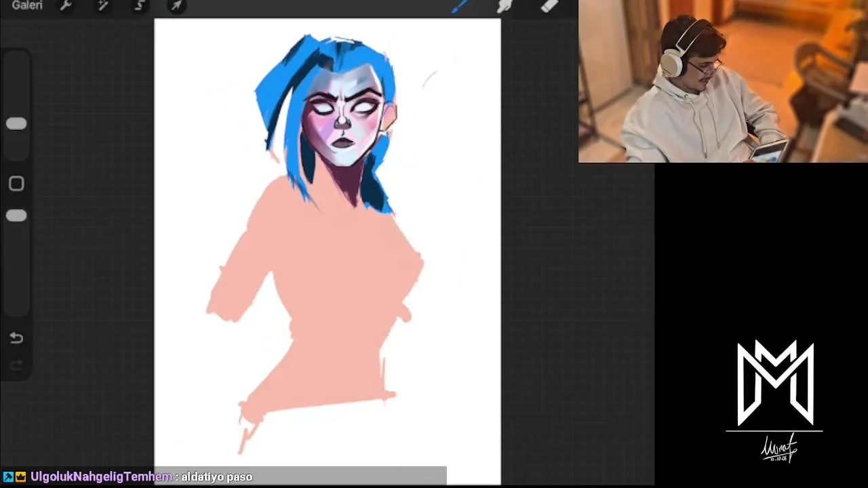Click the streamer webcam feed
The width and height of the screenshot is (868, 488).
click(x=723, y=81)
